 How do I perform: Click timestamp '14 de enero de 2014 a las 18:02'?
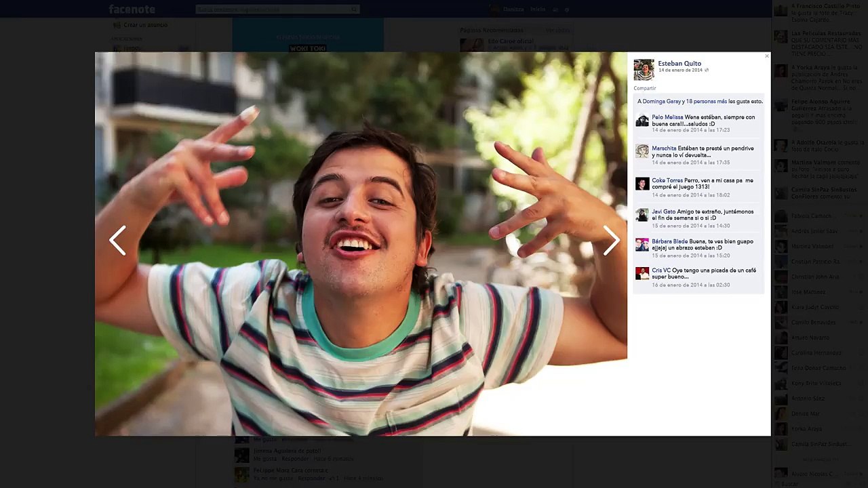[691, 195]
